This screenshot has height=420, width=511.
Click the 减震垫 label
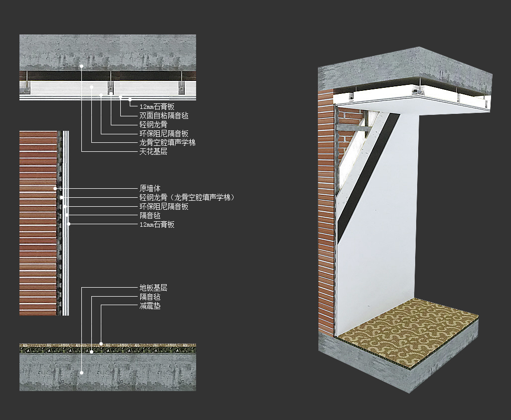click(150, 306)
